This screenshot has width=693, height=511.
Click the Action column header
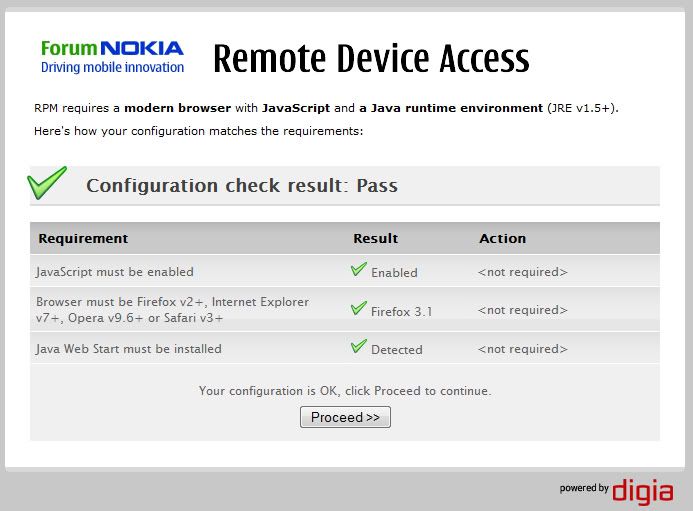click(x=503, y=238)
